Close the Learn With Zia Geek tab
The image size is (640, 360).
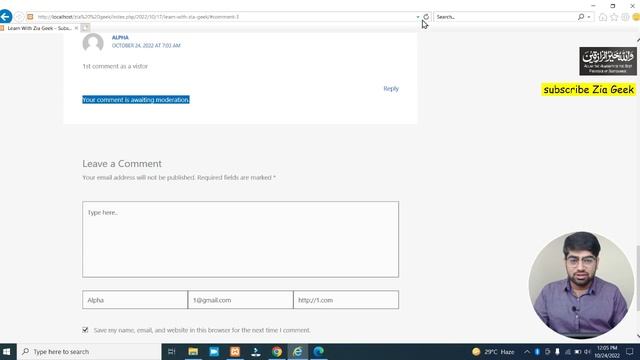(76, 28)
